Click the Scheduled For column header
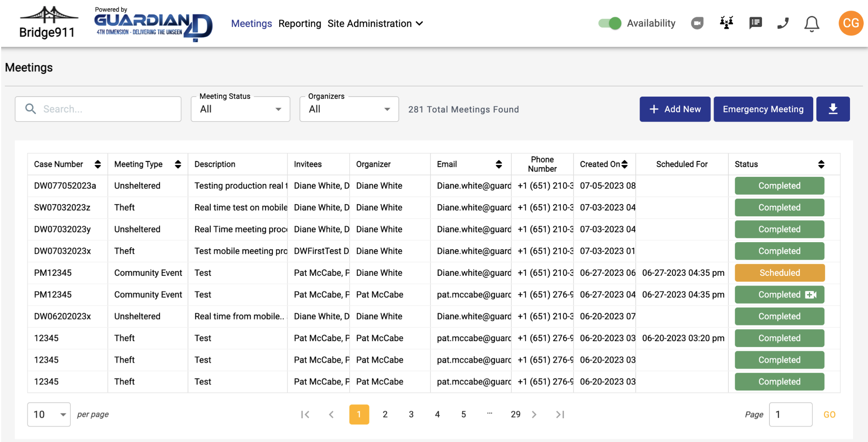Viewport: 868px width, 442px height. pyautogui.click(x=681, y=164)
